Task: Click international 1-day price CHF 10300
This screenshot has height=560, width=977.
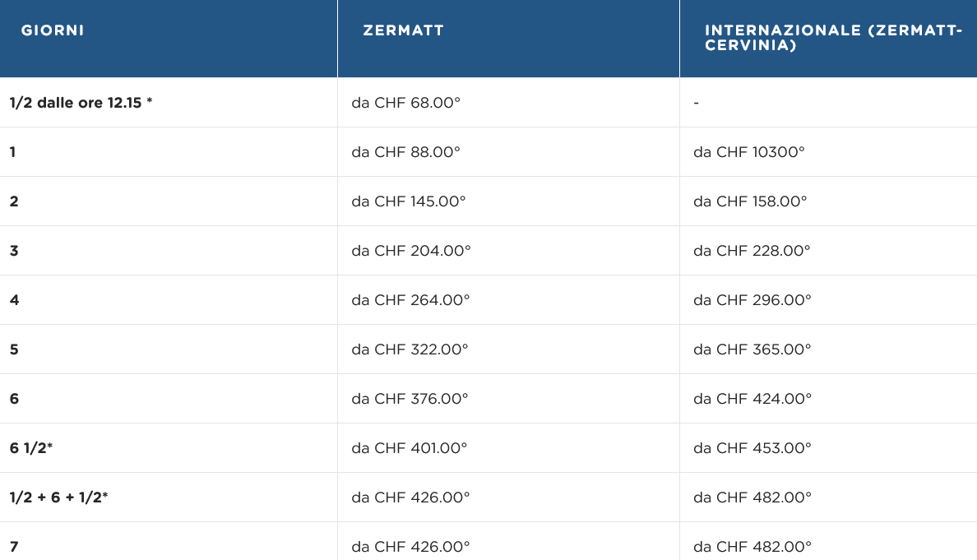Action: point(749,152)
